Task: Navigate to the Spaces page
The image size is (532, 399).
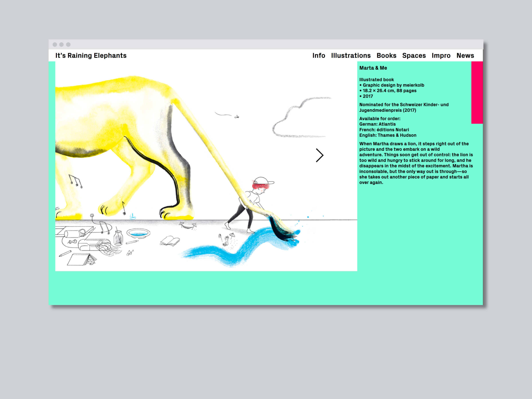Action: [x=414, y=56]
